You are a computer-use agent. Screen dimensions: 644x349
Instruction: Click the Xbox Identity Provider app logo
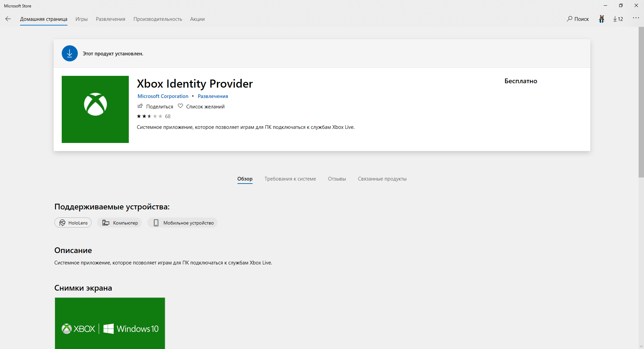95,109
